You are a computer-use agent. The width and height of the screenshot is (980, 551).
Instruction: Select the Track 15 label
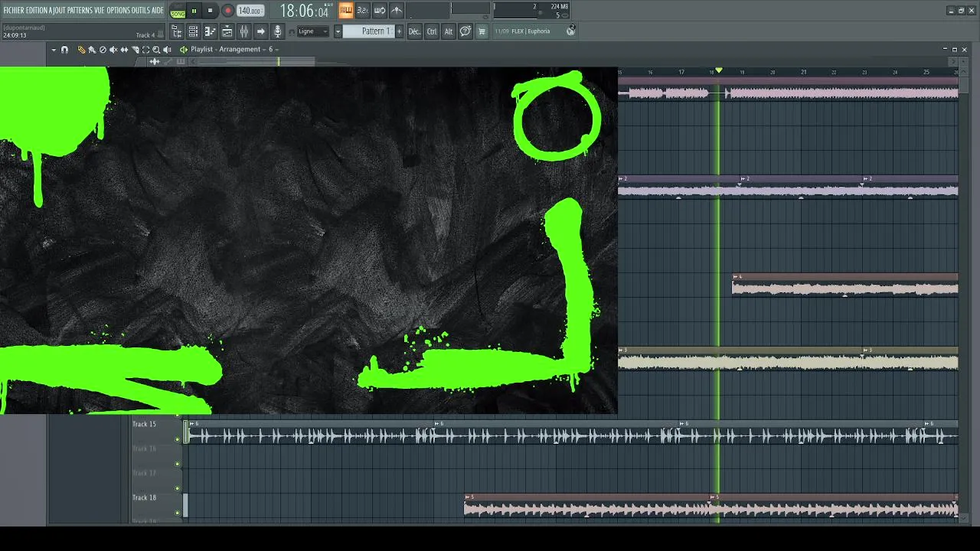click(x=144, y=424)
